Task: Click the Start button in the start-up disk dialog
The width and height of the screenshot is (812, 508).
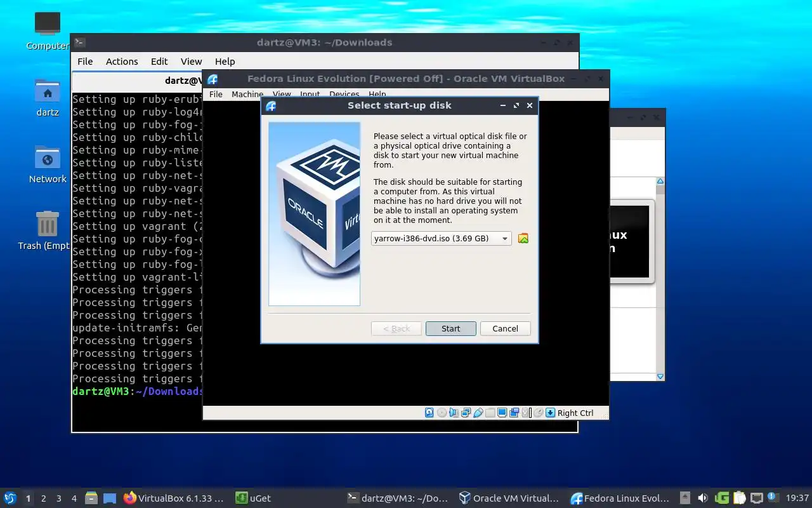Action: (450, 328)
